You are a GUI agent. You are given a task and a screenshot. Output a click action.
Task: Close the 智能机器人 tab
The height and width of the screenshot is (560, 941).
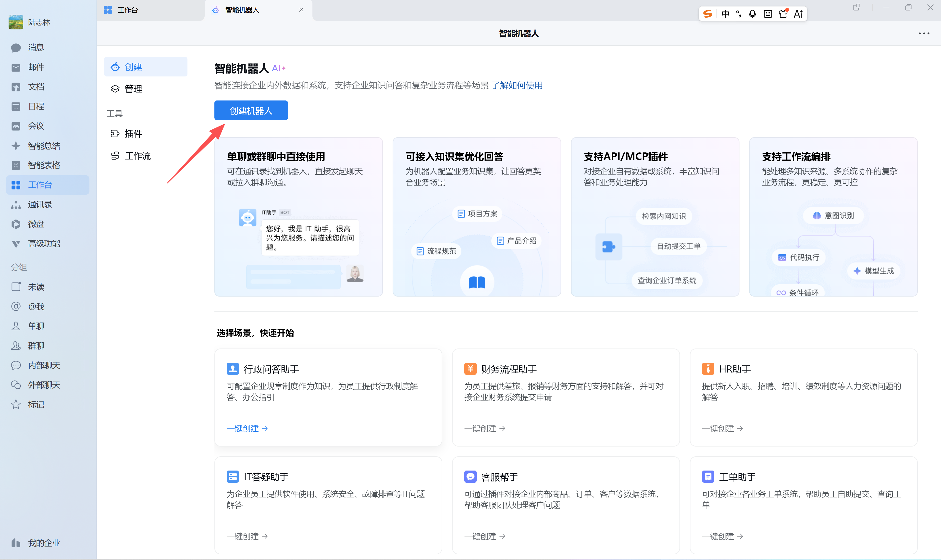301,10
